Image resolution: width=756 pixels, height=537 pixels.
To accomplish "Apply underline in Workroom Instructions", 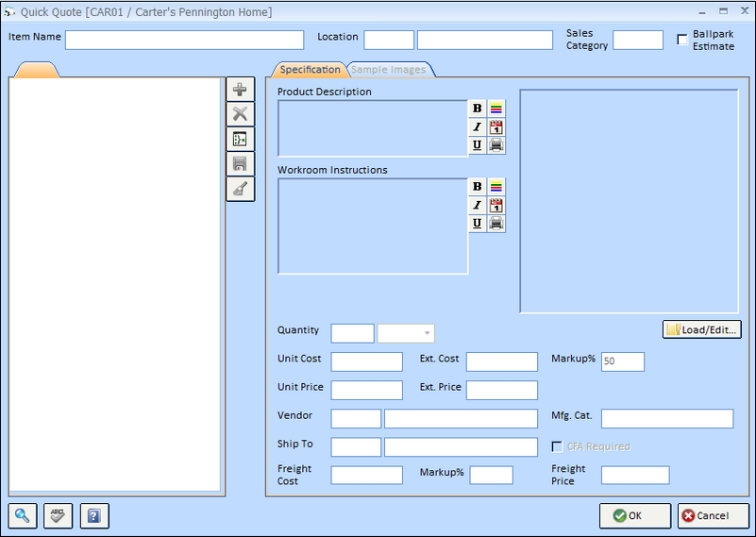I will tap(478, 223).
